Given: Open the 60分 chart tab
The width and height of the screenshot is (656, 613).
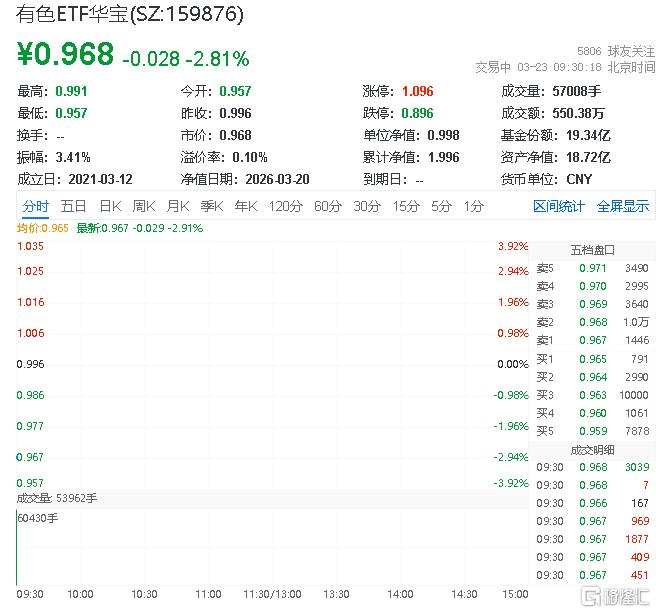Looking at the screenshot, I should 328,206.
